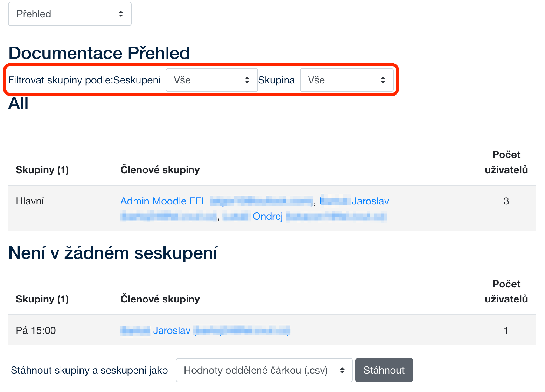This screenshot has height=392, width=545.
Task: Click the Documentace Přehled heading
Action: coord(99,53)
